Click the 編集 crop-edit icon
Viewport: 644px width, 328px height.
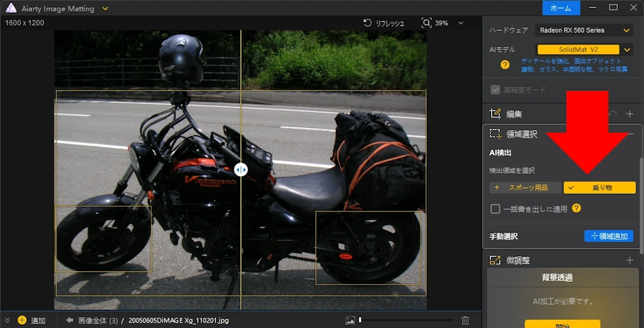coord(495,114)
